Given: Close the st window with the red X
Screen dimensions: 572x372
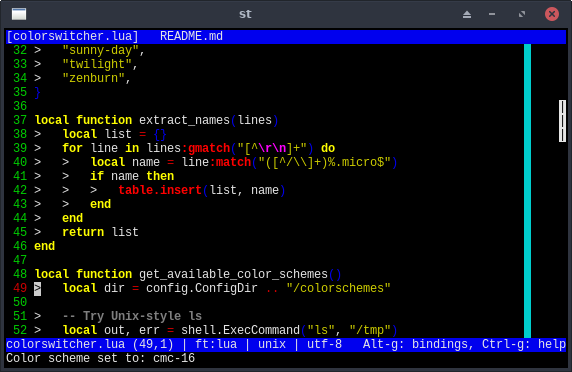Looking at the screenshot, I should coord(552,14).
